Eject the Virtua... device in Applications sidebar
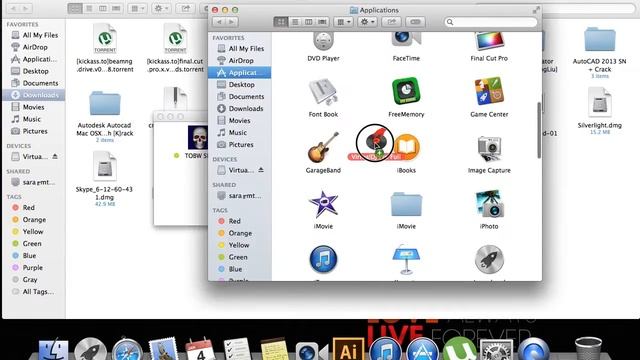The image size is (640, 360). pyautogui.click(x=261, y=170)
